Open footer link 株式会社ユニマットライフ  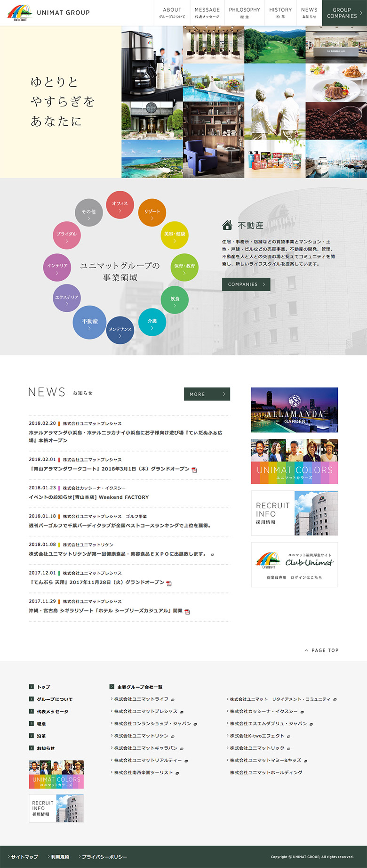coord(141,699)
